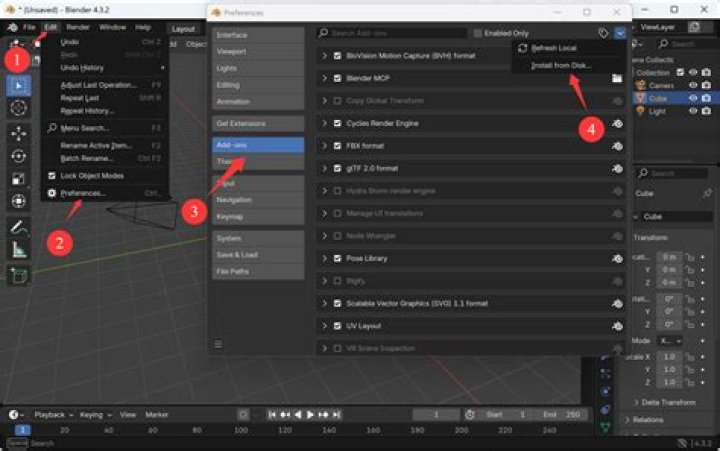Click Blender icon on UV Layout row

pos(618,326)
